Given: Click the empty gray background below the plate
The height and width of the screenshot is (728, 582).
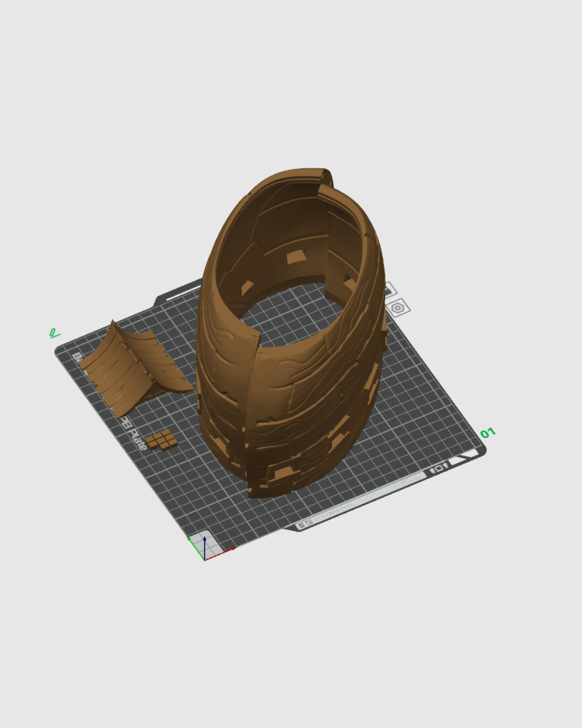Looking at the screenshot, I should point(291,647).
